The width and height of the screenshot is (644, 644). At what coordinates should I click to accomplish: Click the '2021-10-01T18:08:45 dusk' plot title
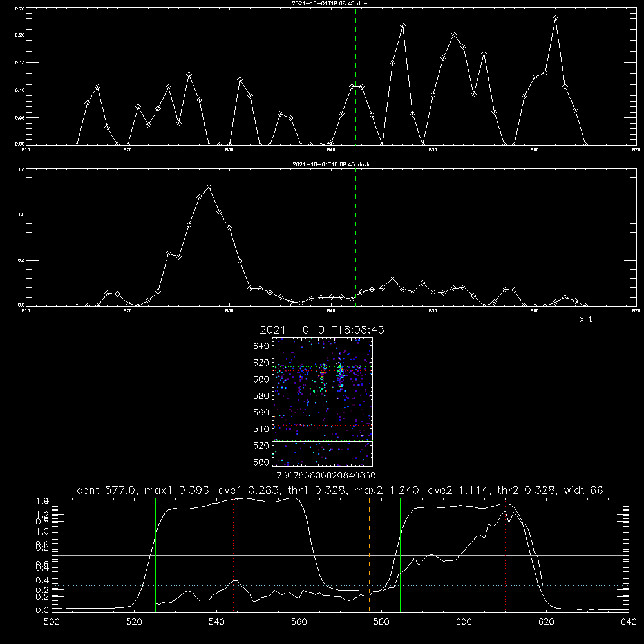pyautogui.click(x=331, y=164)
